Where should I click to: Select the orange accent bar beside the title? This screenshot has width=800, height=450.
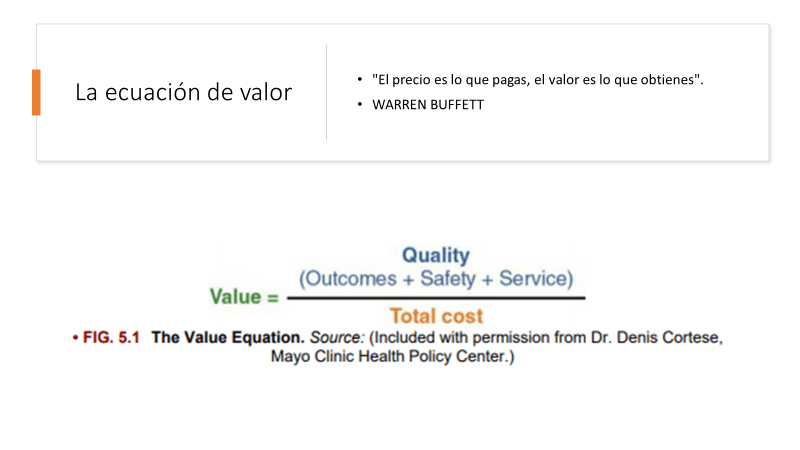pyautogui.click(x=36, y=92)
